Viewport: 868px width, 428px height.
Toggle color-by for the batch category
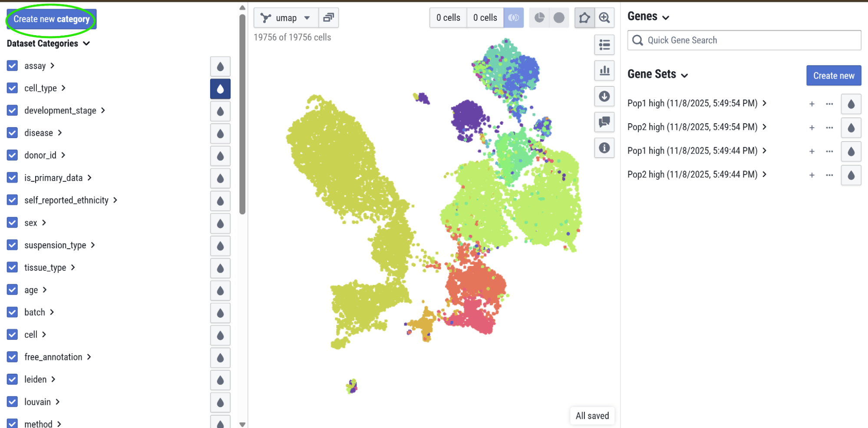point(220,313)
